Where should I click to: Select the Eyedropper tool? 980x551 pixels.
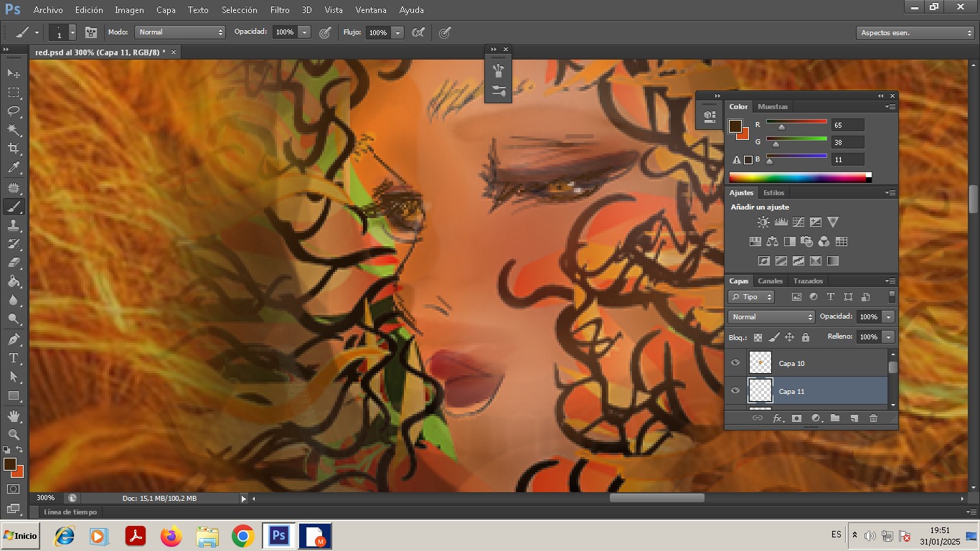(14, 168)
